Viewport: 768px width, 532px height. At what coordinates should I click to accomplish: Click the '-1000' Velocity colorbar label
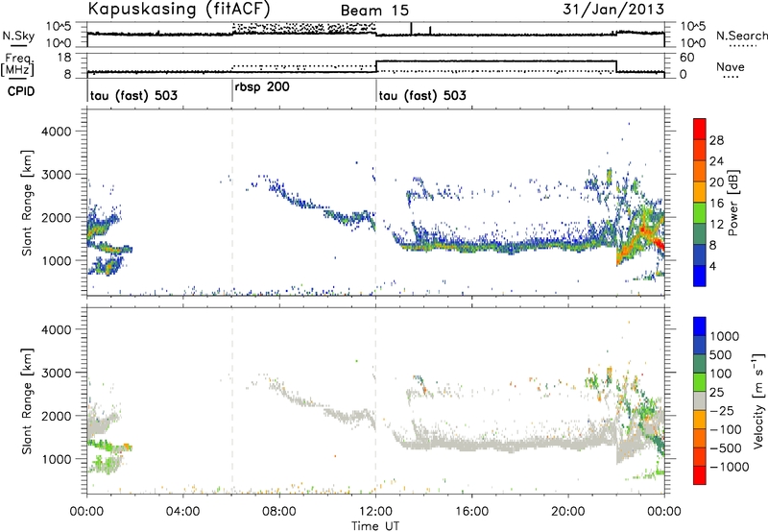pos(729,467)
